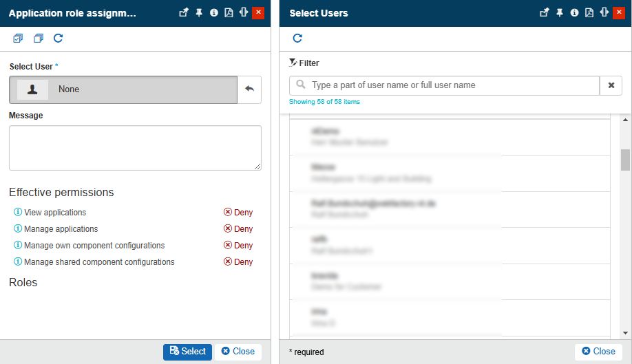Click the reset arrow beside Select User field

pos(249,89)
